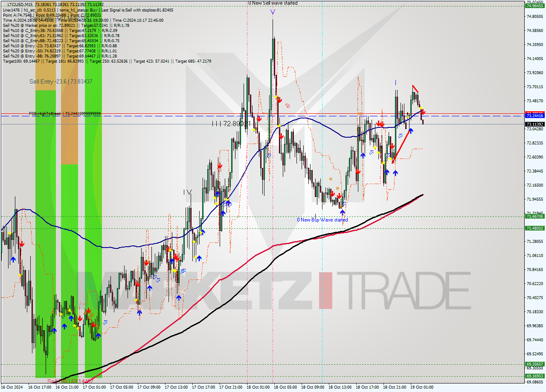Click the 70.18330 price axis value

534,311
